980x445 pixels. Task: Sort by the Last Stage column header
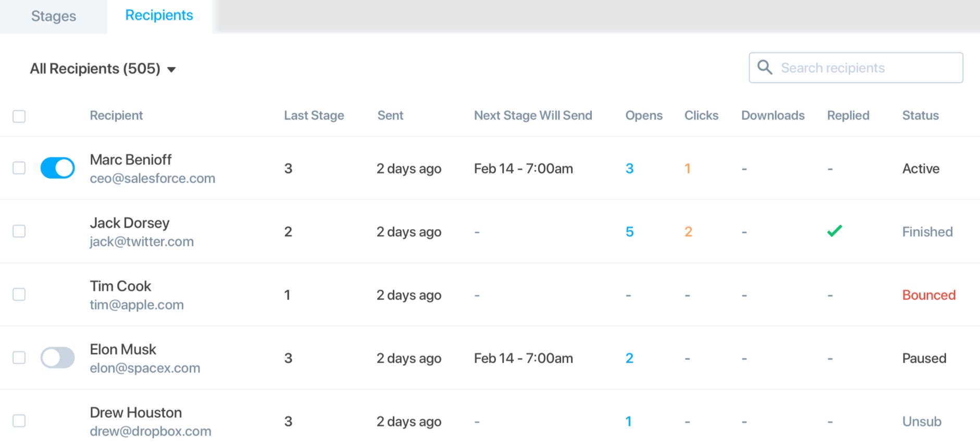(x=314, y=116)
